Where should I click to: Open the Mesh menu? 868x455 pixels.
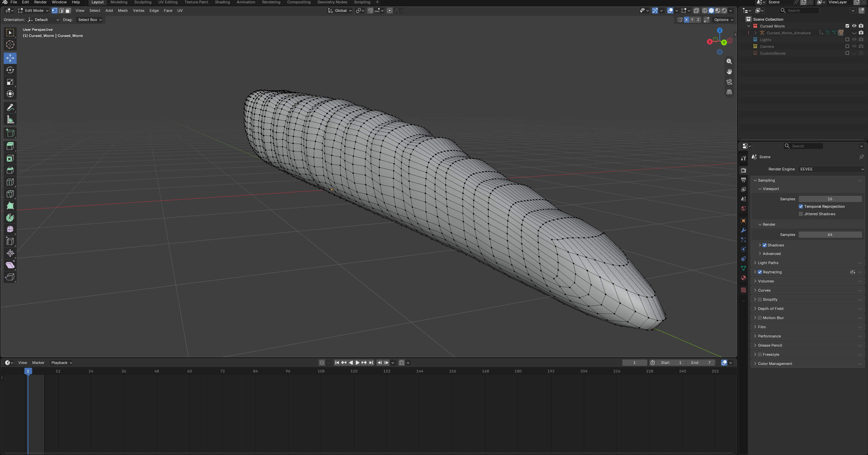tap(123, 11)
